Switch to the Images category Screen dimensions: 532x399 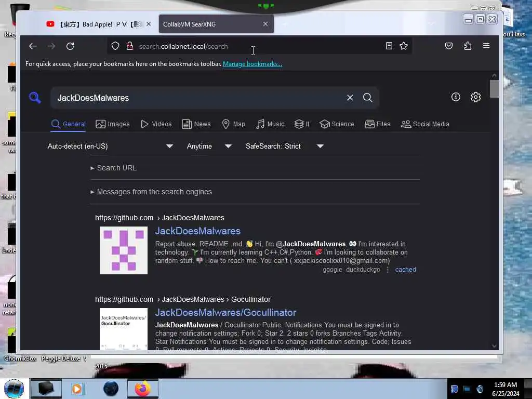113,124
